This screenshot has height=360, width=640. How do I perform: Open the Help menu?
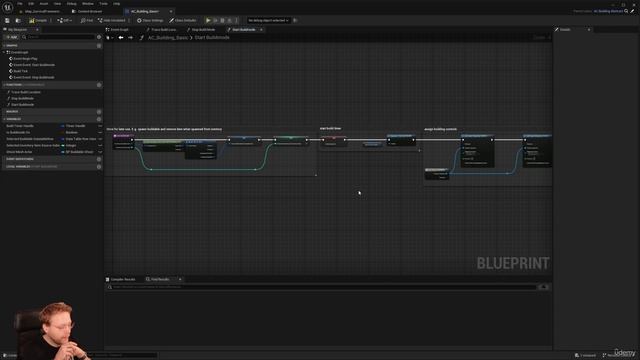pyautogui.click(x=117, y=4)
